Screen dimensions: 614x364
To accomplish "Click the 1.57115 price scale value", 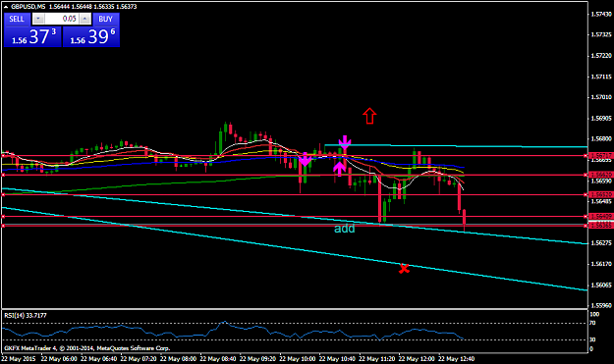I will [601, 77].
